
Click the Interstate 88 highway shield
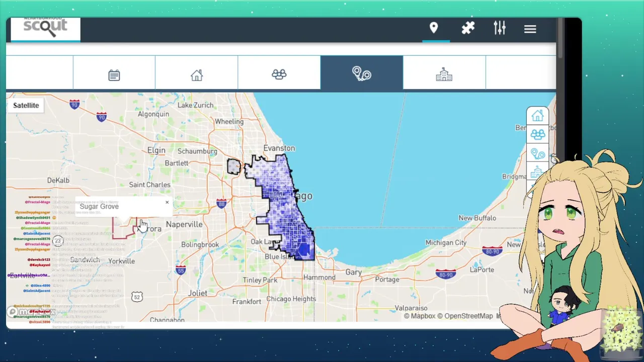point(221,204)
